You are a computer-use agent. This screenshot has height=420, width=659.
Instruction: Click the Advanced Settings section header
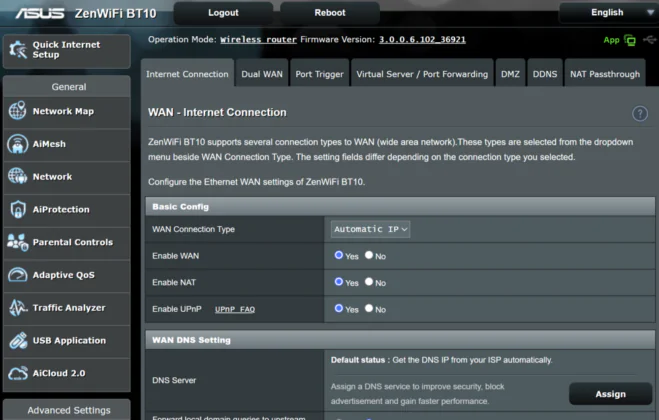tap(67, 410)
